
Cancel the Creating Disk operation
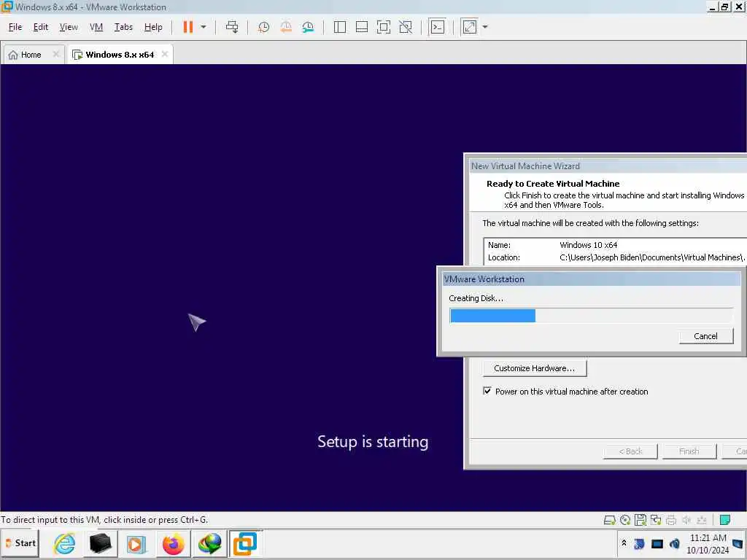click(705, 336)
